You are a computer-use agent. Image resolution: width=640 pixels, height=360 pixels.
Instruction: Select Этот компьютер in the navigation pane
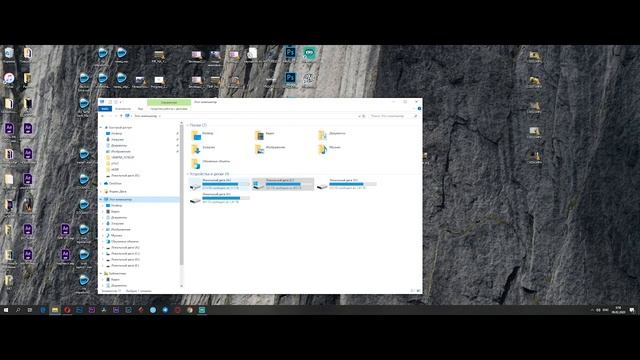click(x=139, y=200)
